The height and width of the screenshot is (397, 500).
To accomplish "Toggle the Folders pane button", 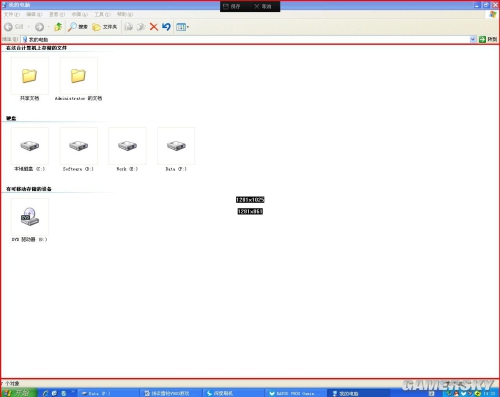I will [105, 27].
